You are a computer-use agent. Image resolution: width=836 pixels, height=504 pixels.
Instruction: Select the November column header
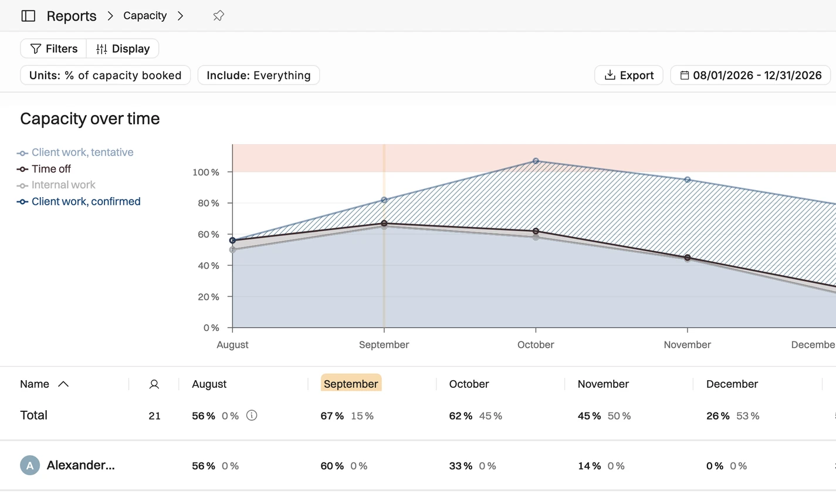[603, 384]
